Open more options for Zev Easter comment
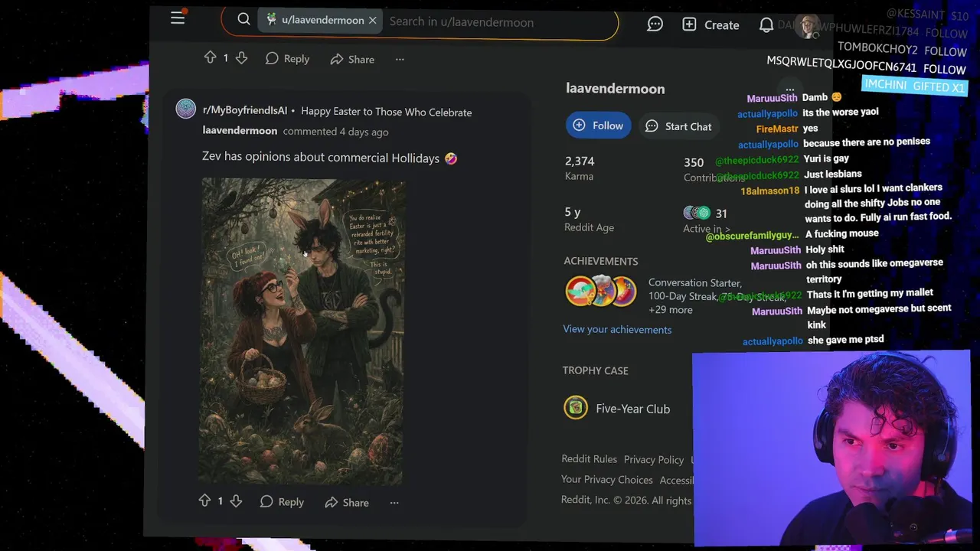The width and height of the screenshot is (980, 551). (x=394, y=503)
